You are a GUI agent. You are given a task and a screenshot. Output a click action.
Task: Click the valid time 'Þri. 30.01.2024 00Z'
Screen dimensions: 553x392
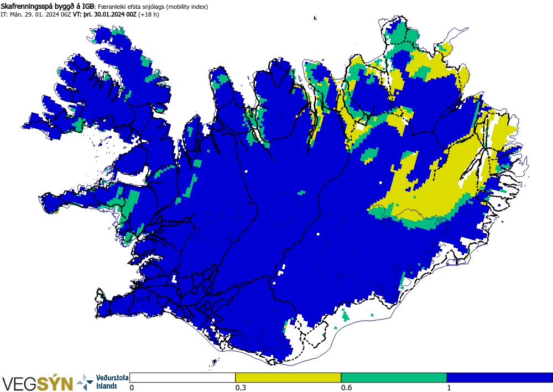(x=111, y=15)
